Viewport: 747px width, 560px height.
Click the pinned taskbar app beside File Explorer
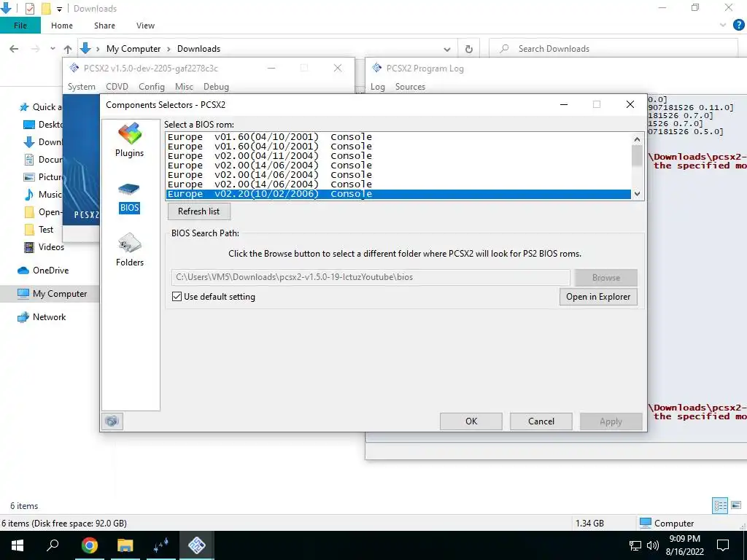(161, 545)
